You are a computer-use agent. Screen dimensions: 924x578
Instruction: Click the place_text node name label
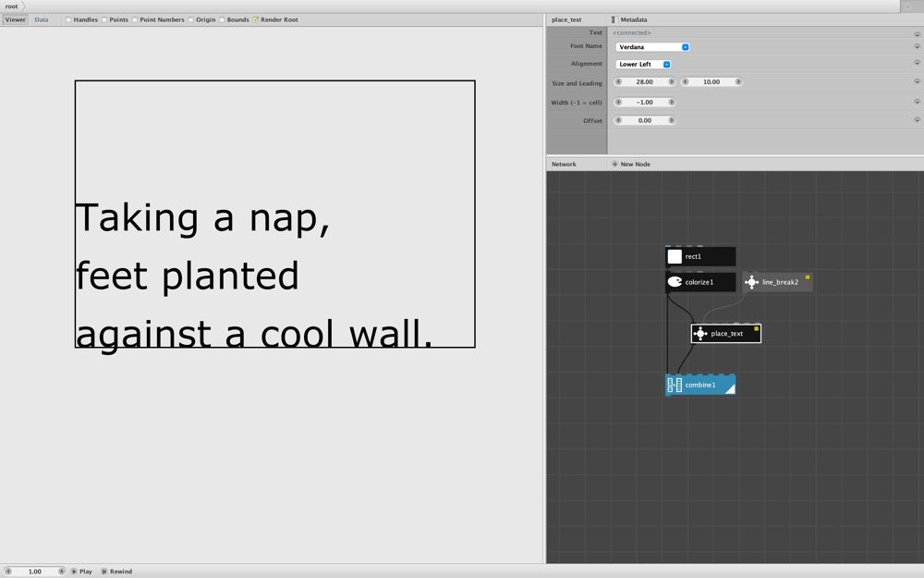(x=726, y=334)
